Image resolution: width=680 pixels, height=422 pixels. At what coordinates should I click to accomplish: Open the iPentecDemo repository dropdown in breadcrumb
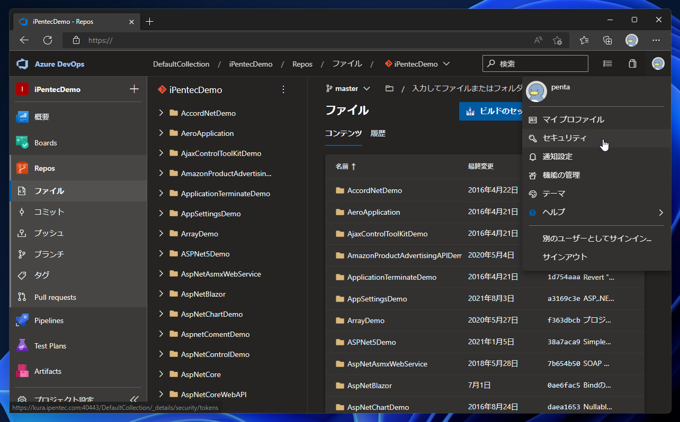417,64
